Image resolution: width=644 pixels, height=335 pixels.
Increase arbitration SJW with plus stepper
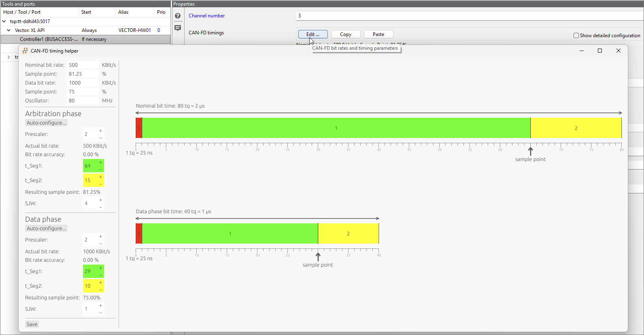(x=101, y=200)
